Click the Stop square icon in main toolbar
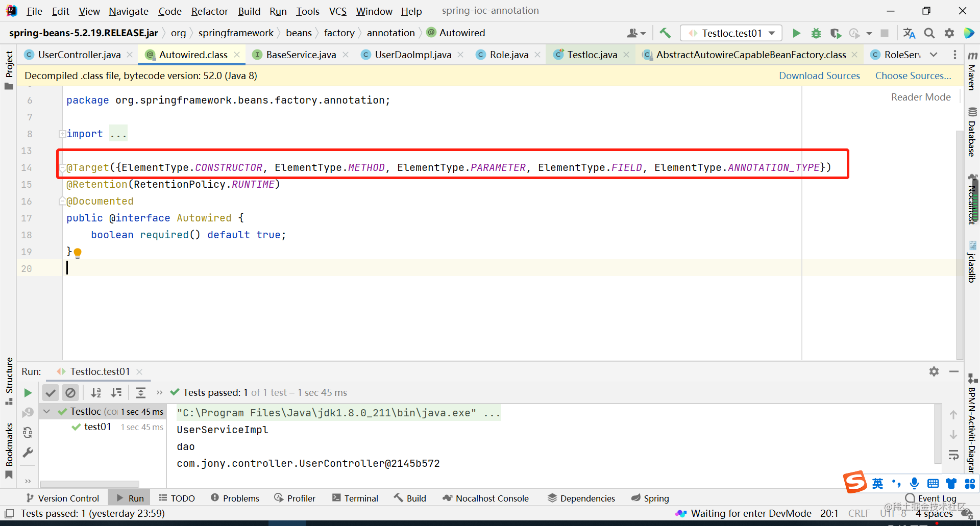This screenshot has height=526, width=980. [x=885, y=33]
